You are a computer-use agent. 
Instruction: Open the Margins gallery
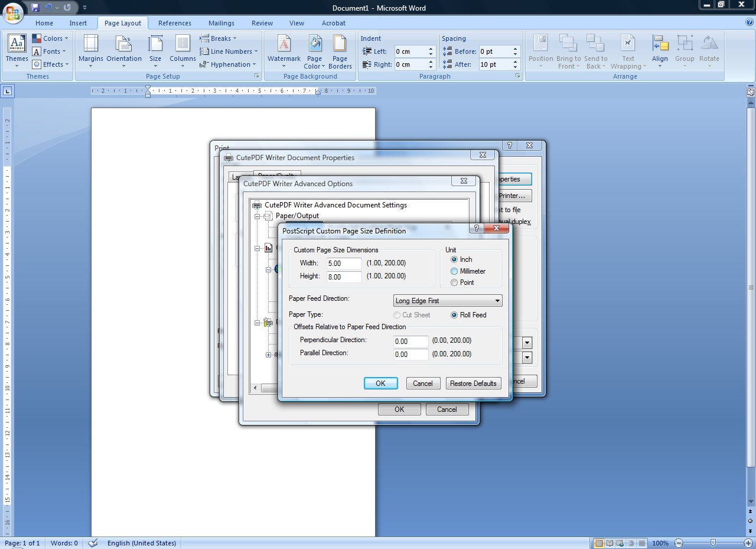[x=90, y=52]
